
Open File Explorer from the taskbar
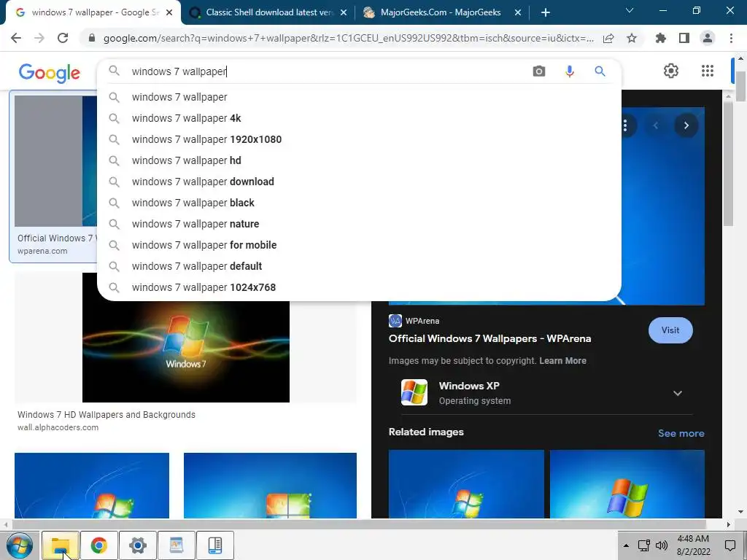[60, 545]
